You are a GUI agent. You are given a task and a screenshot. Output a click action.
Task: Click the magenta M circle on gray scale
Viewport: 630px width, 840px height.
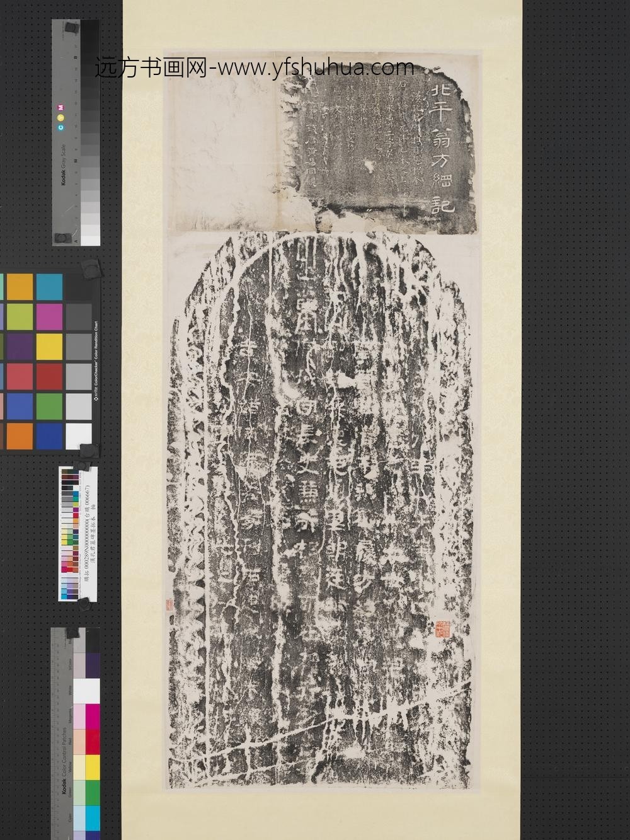coord(62,108)
